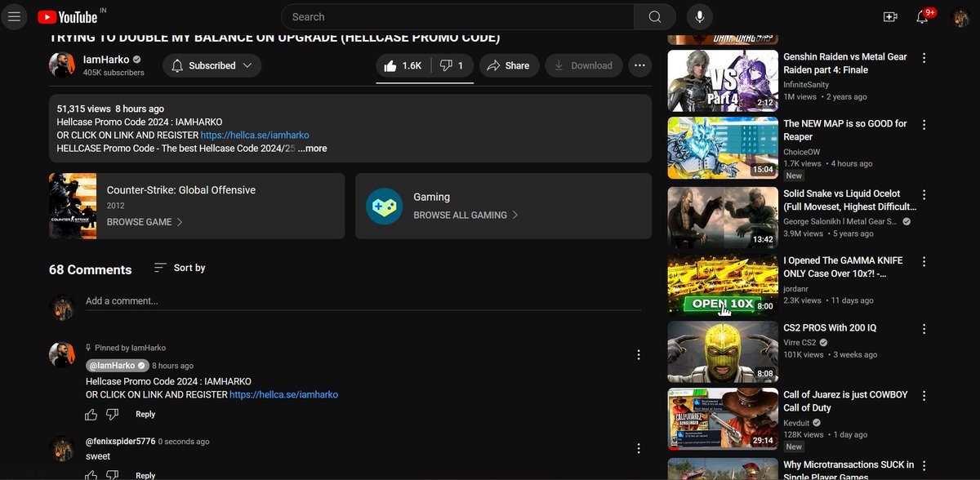Open CS2 PROS With 200 IQ thumbnail
The height and width of the screenshot is (480, 980).
pos(723,352)
